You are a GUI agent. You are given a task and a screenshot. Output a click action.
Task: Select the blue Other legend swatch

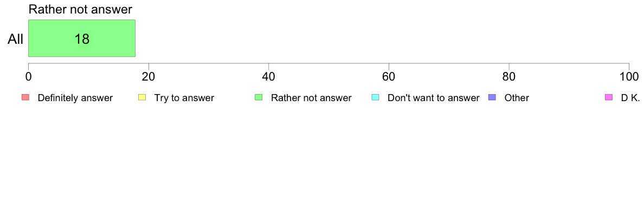coord(492,97)
